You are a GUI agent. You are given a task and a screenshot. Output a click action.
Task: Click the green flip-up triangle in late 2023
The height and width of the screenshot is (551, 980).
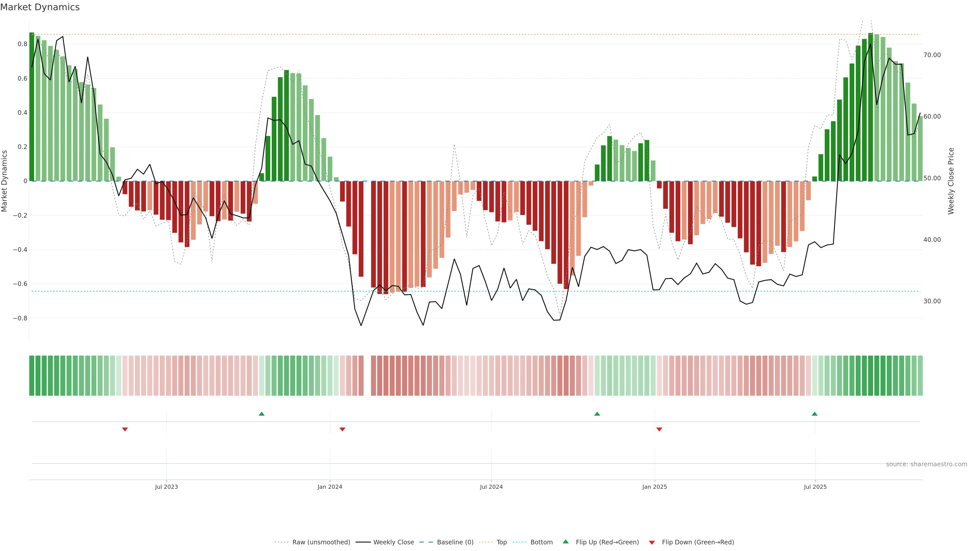[261, 414]
